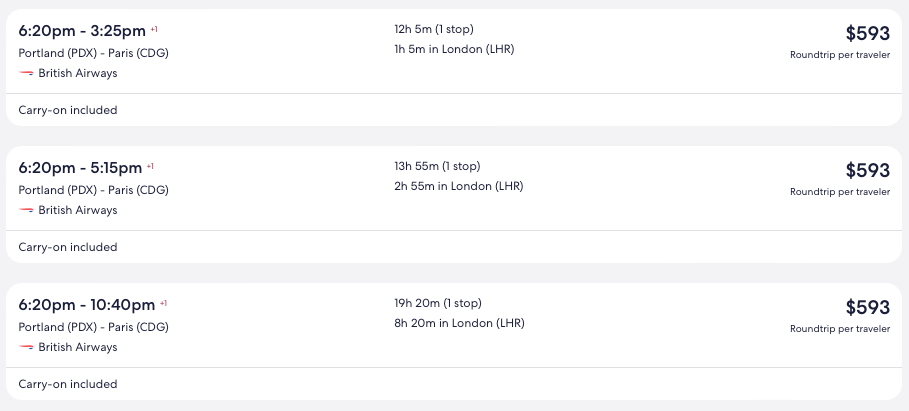The width and height of the screenshot is (909, 411).
Task: Click Carry-on included on the 13h 55m flight
Action: (x=68, y=247)
